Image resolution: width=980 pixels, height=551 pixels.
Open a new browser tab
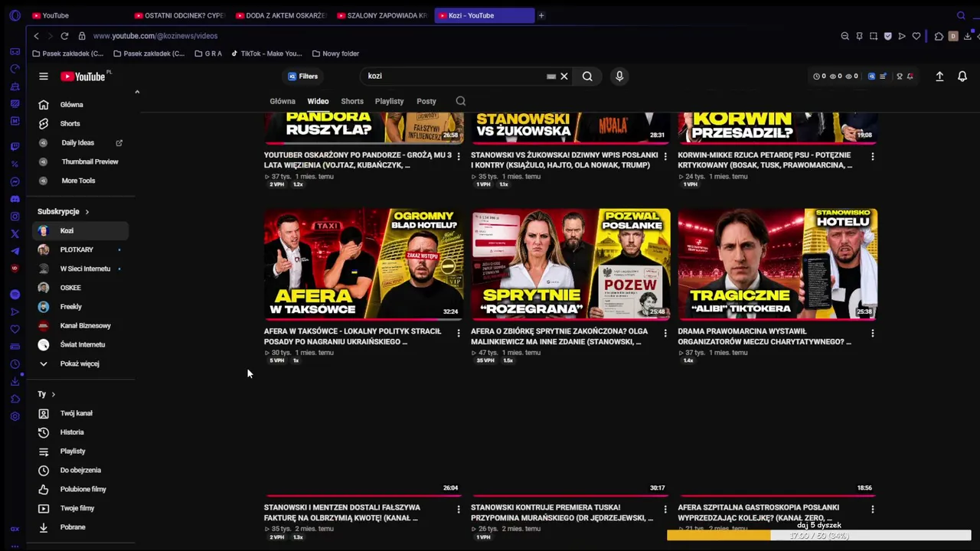(541, 15)
